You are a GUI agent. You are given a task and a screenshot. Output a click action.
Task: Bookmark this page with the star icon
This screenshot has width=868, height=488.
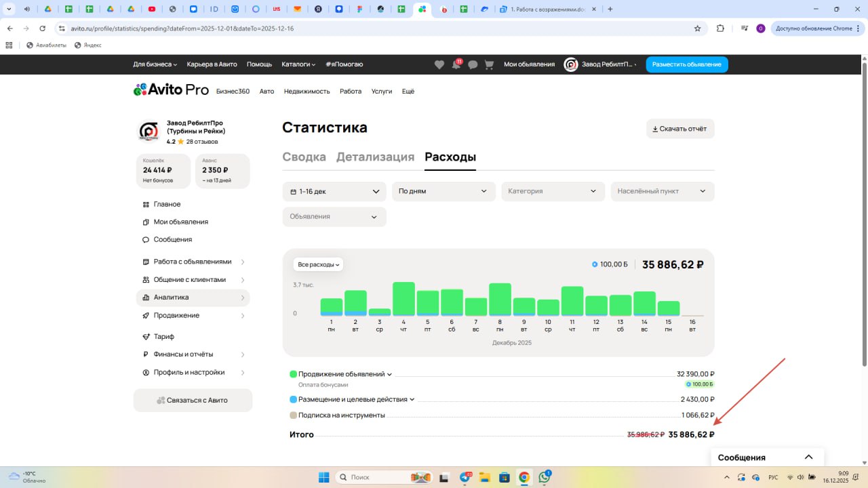[x=697, y=28]
